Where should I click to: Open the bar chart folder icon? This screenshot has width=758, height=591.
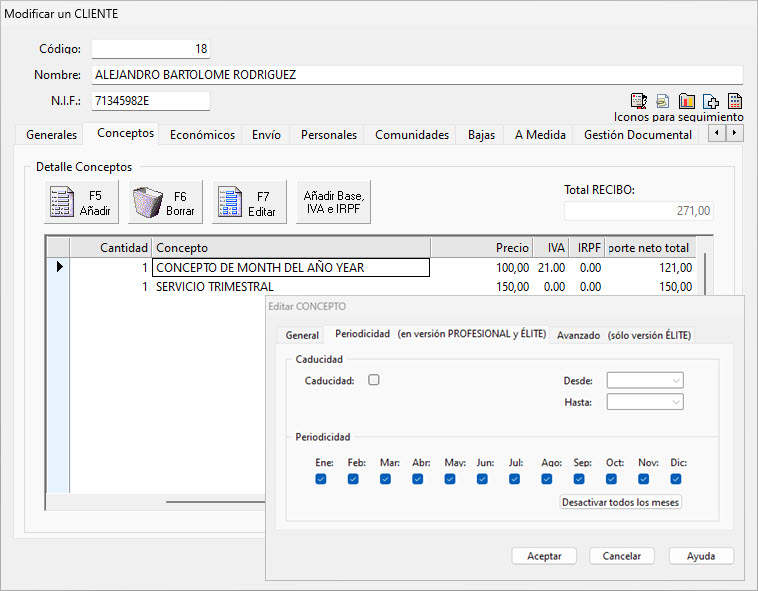(x=686, y=101)
